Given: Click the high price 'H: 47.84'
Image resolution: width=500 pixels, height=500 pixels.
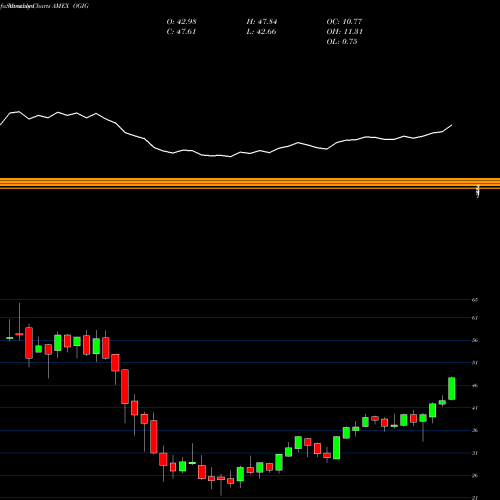Looking at the screenshot, I should click(262, 22).
